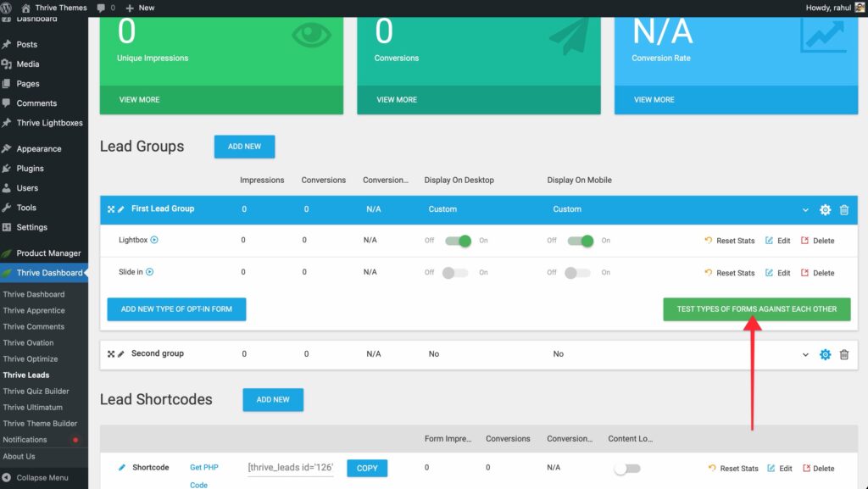Click Reset Stats link for Lightbox row
The image size is (868, 489).
pyautogui.click(x=730, y=241)
